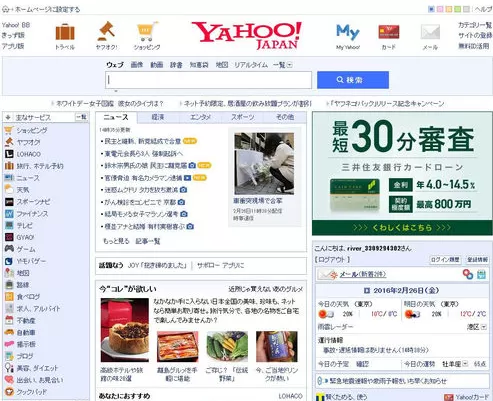Open the horoscope sign dropdown
Image resolution: width=493 pixels, height=401 pixels.
pyautogui.click(x=465, y=364)
